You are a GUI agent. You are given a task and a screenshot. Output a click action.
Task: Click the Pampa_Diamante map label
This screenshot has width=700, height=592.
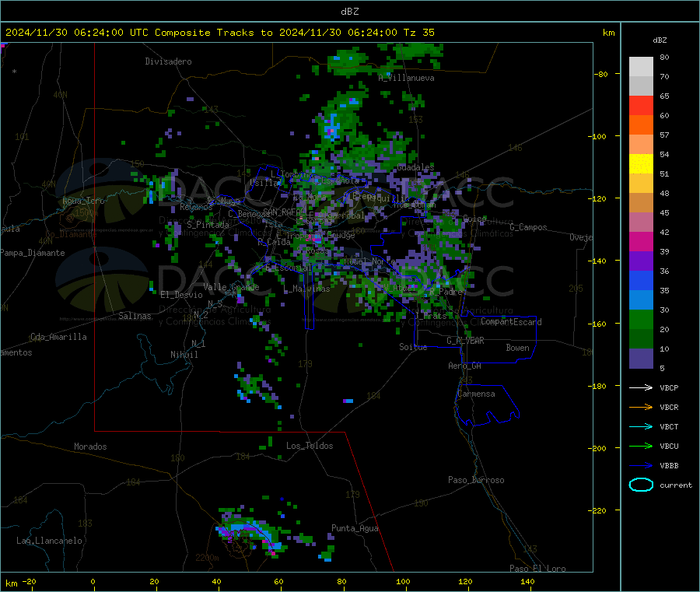point(32,253)
